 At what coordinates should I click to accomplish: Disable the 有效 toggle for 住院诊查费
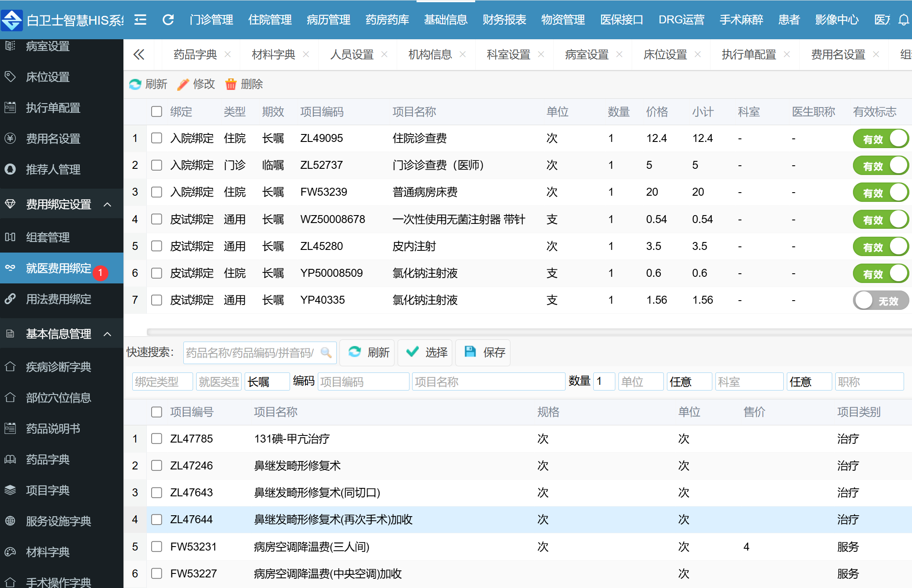tap(880, 139)
